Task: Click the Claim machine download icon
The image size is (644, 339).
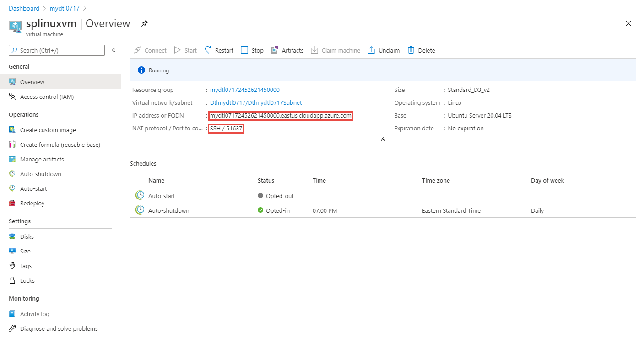Action: point(314,50)
